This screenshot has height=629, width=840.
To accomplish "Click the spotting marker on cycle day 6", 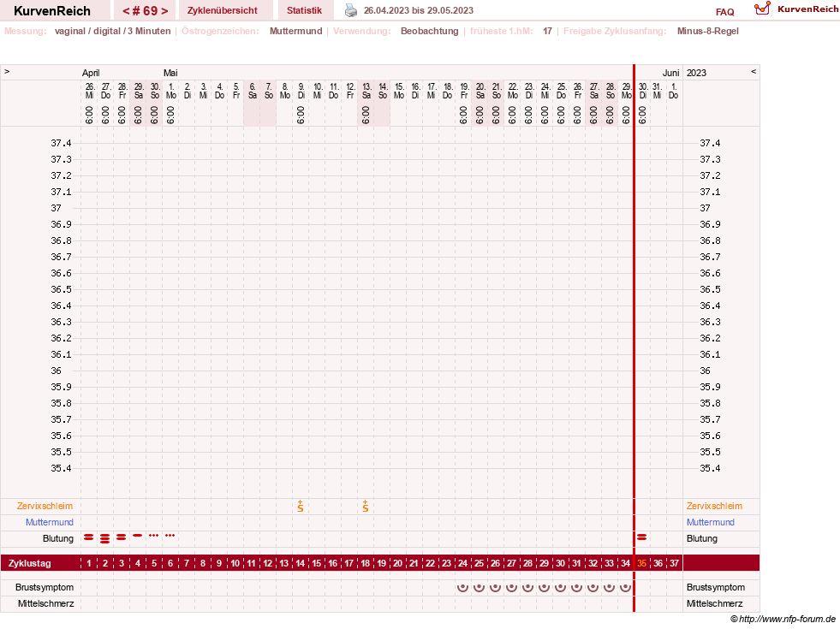I will [170, 536].
